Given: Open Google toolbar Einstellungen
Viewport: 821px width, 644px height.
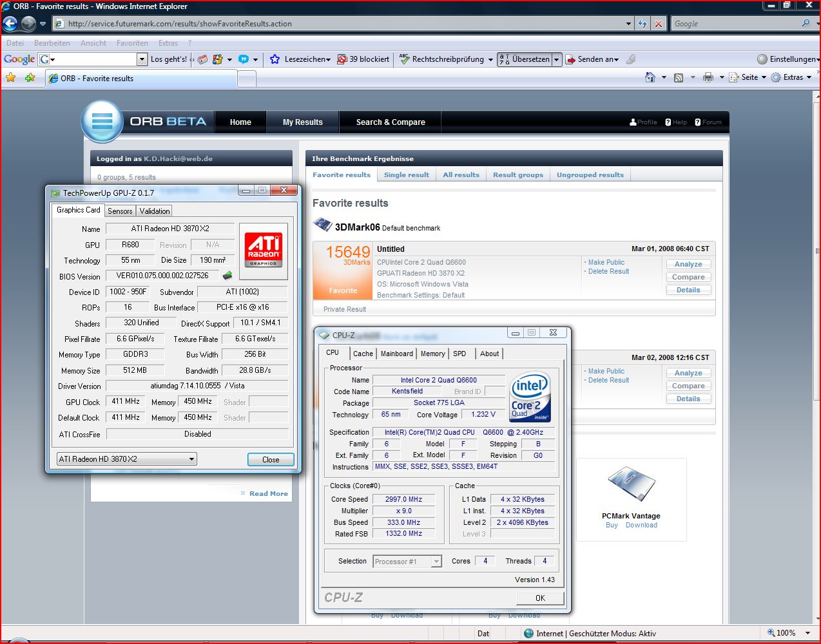Looking at the screenshot, I should click(788, 59).
